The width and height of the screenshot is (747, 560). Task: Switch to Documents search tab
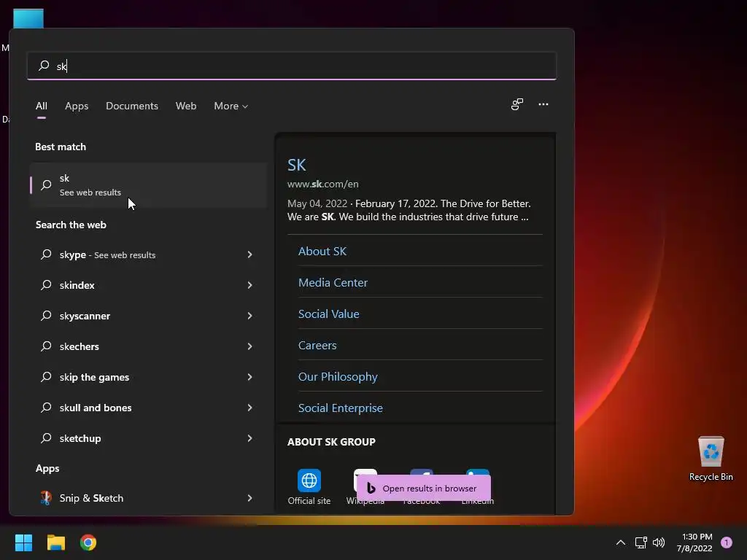pos(132,106)
